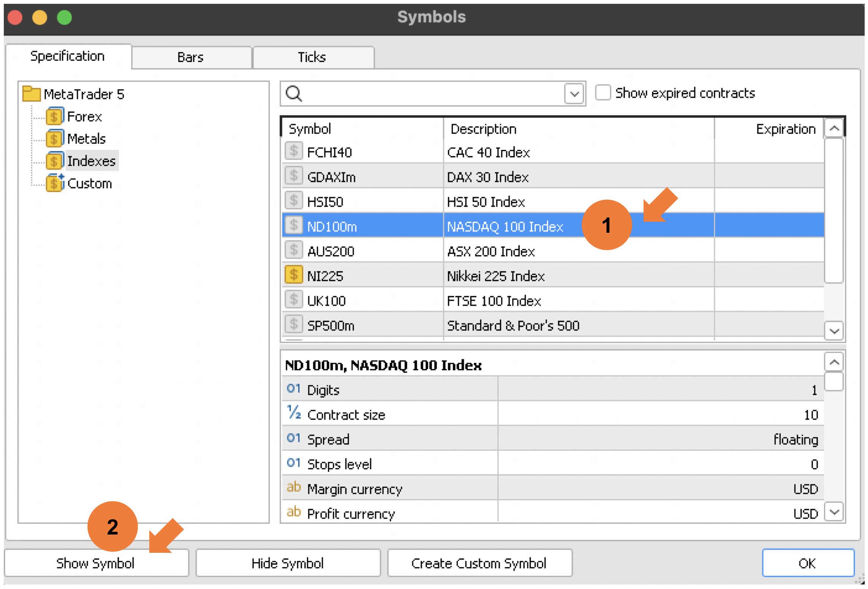The height and width of the screenshot is (589, 868).
Task: Click the Stops level value 0
Action: [814, 464]
